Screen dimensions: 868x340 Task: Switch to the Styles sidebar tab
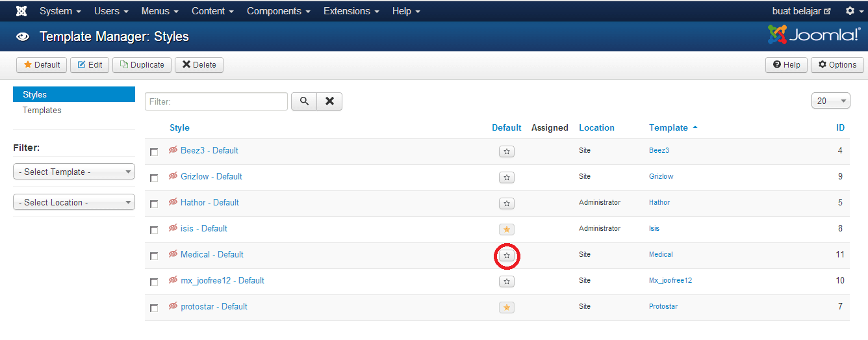(x=74, y=94)
